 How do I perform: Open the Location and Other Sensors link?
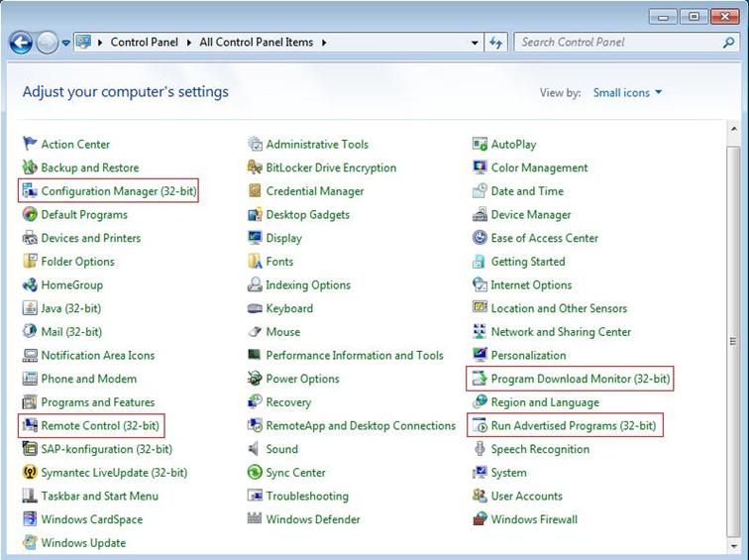(x=559, y=308)
